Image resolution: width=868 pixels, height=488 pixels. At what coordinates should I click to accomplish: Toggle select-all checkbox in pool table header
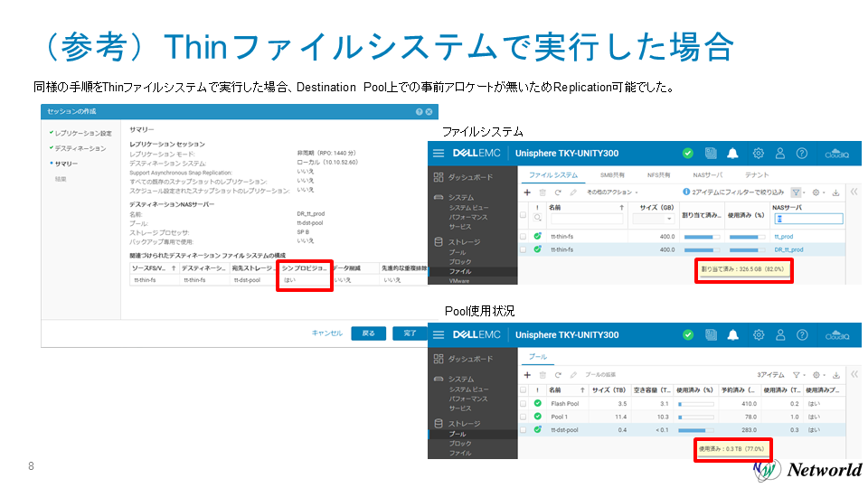[524, 389]
